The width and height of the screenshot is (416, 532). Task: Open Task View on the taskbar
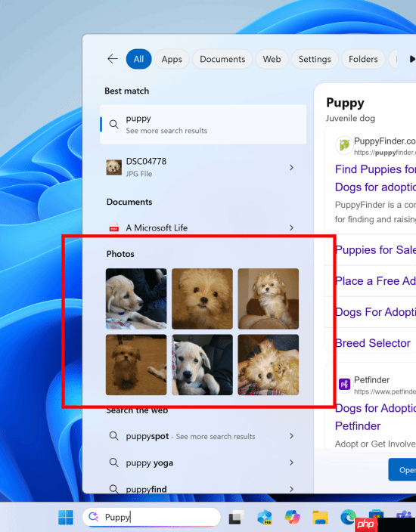(x=236, y=518)
